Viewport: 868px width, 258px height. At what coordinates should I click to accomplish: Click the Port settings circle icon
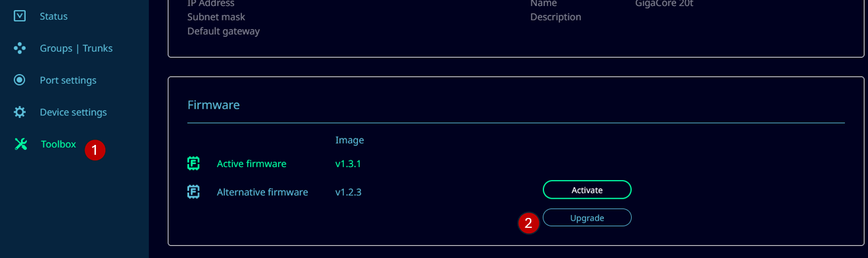(x=20, y=80)
